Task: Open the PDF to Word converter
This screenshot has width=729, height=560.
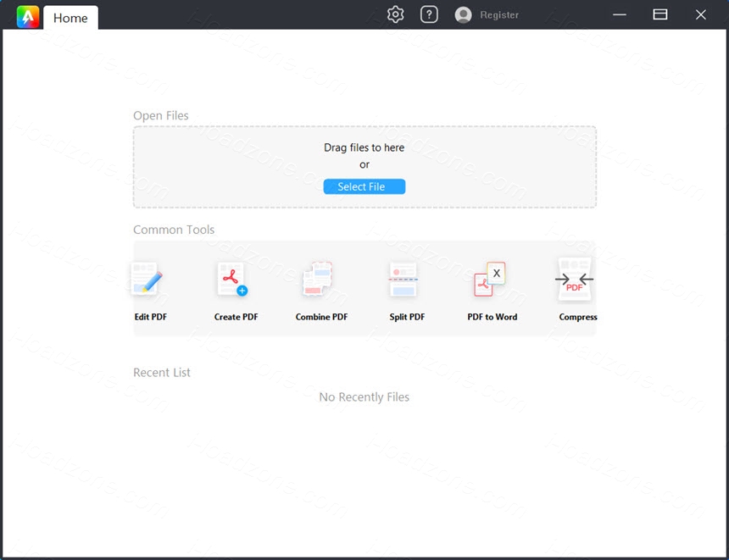Action: pos(490,279)
